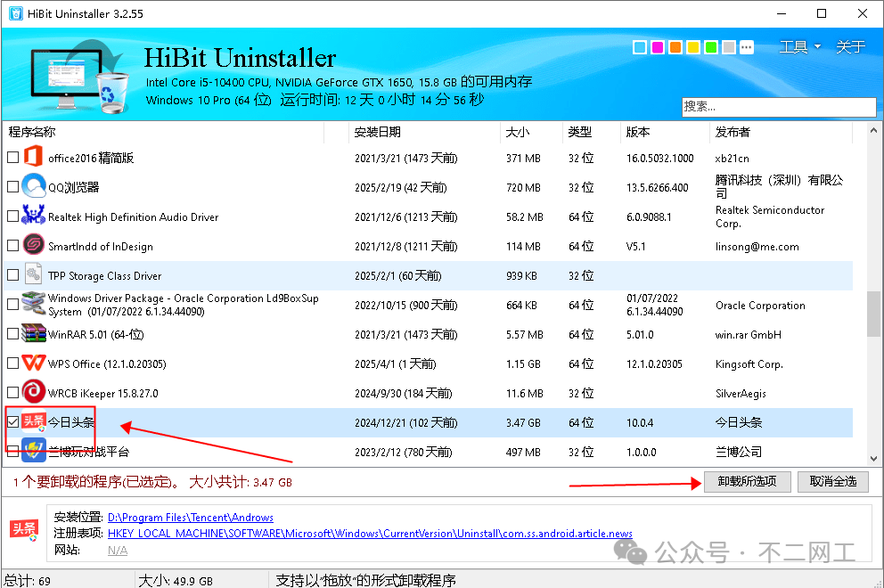Click the WPS Office program icon
884x588 pixels.
[34, 363]
